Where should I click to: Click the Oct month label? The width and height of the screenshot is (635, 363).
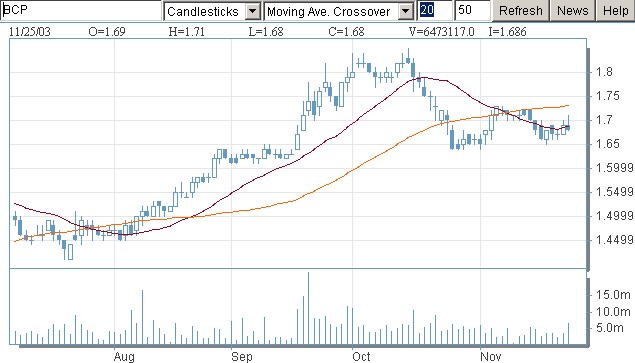[x=361, y=357]
